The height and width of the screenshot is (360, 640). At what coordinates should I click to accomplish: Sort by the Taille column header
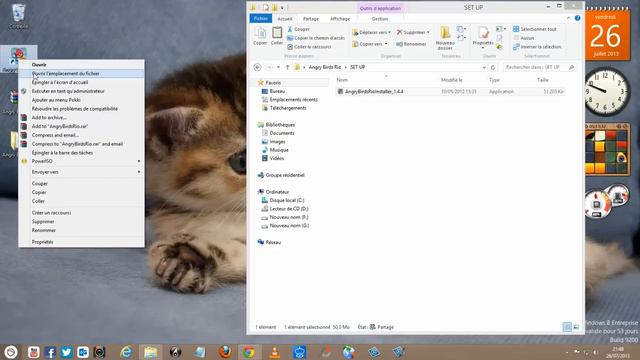[x=542, y=80]
